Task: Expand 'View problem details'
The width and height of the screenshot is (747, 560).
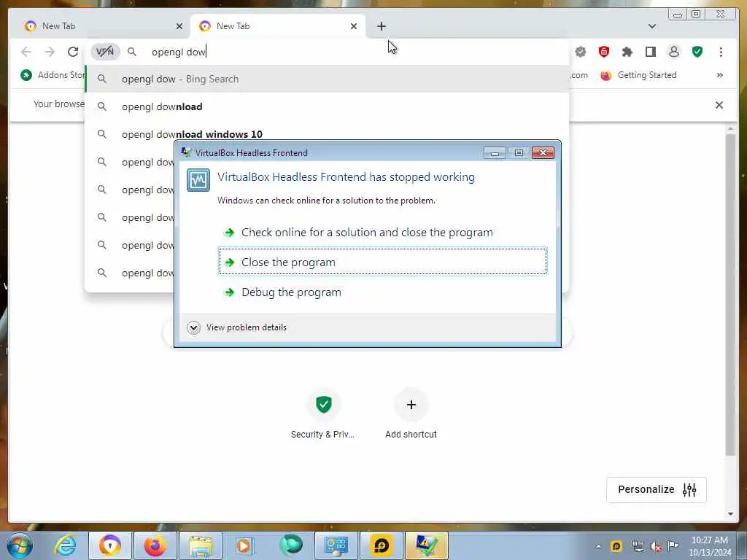Action: coord(237,327)
